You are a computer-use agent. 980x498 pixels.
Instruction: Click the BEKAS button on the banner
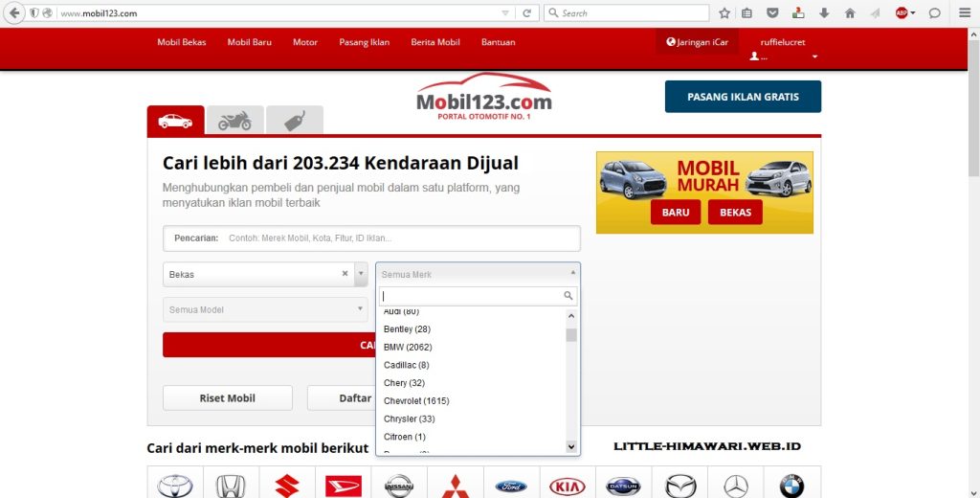click(735, 212)
